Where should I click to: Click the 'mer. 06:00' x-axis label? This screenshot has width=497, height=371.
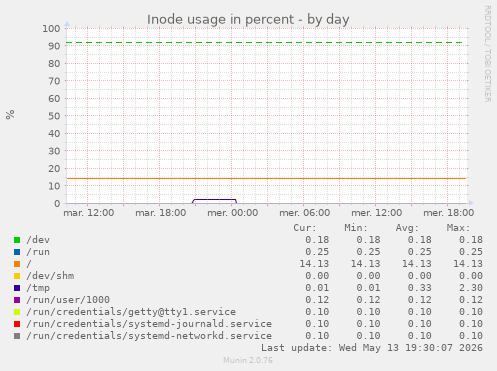pos(305,213)
